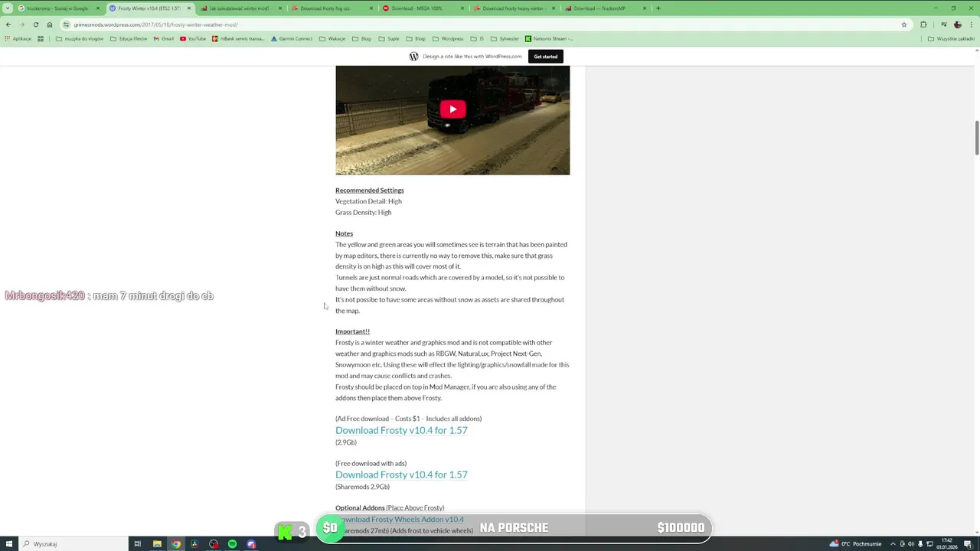View site information icon in address bar
This screenshot has width=980, height=551.
coord(67,24)
